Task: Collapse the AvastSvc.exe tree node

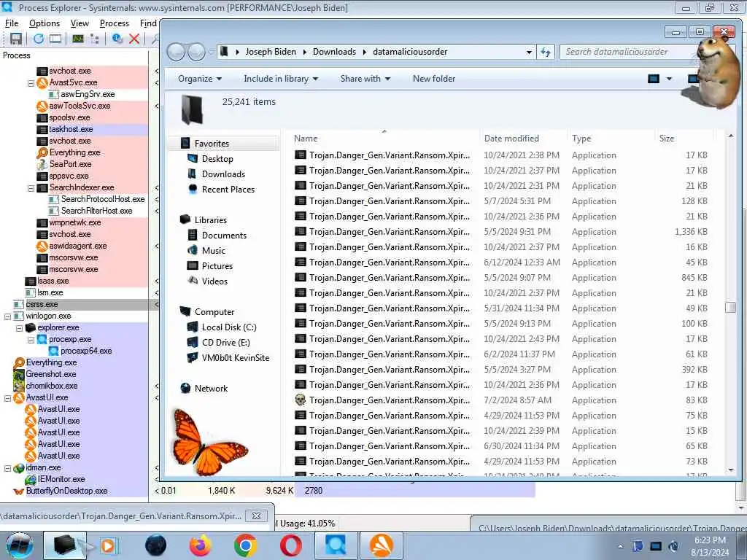Action: pos(31,83)
